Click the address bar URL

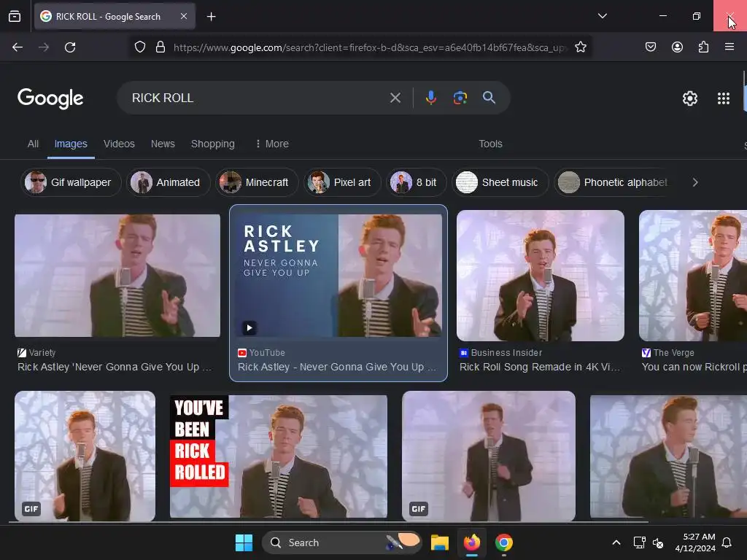point(369,47)
